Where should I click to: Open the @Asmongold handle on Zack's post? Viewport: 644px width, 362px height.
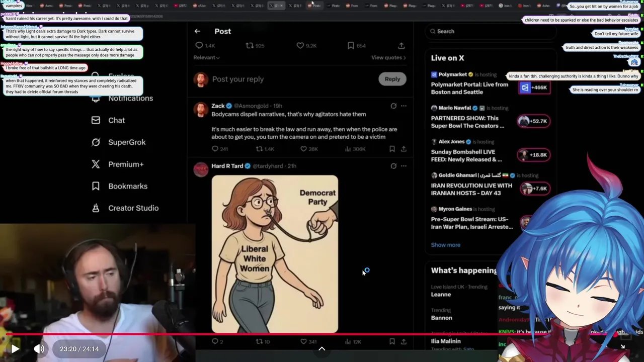(252, 106)
